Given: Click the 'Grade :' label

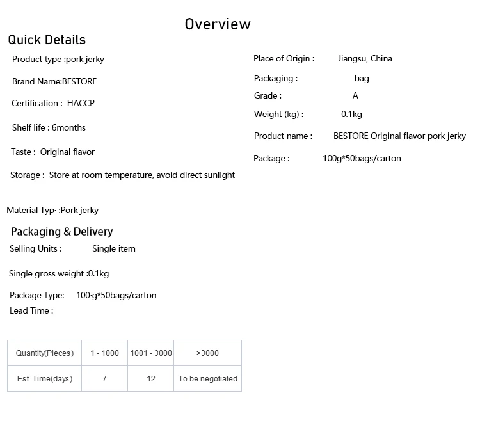Looking at the screenshot, I should (x=268, y=95).
